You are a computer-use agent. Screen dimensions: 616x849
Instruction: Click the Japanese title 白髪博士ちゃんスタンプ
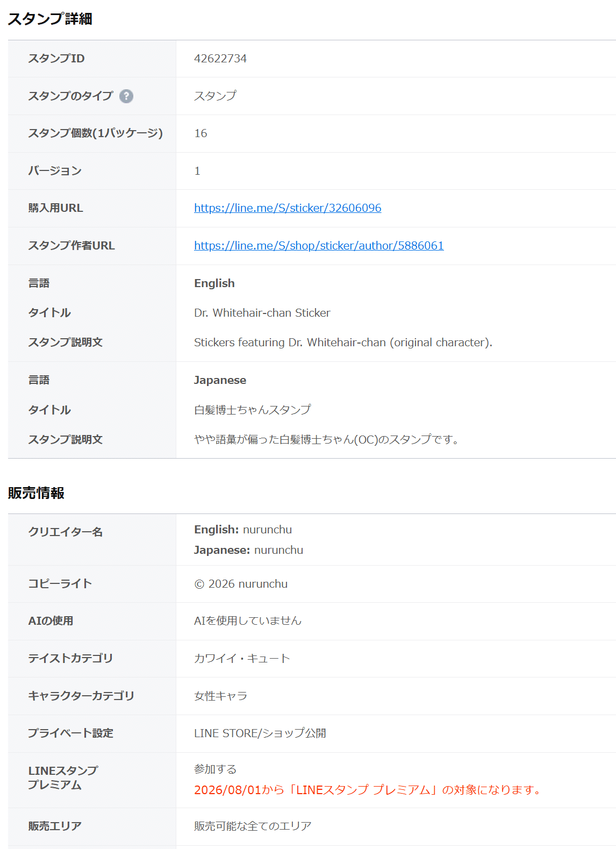(253, 410)
